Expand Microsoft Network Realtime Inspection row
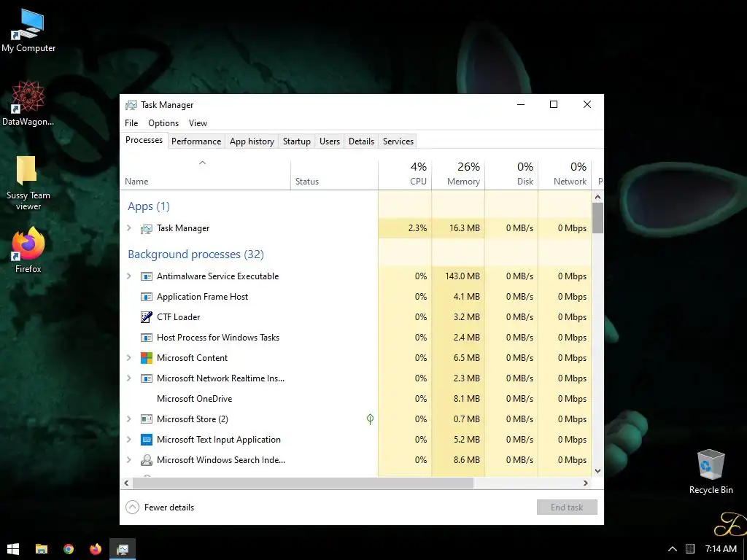The height and width of the screenshot is (560, 747). pyautogui.click(x=128, y=378)
